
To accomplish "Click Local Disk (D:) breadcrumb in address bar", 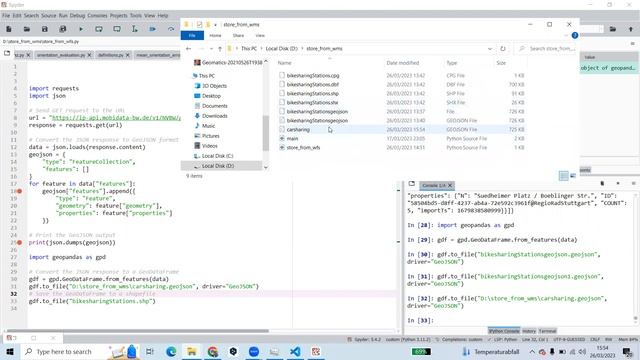I will tap(281, 49).
